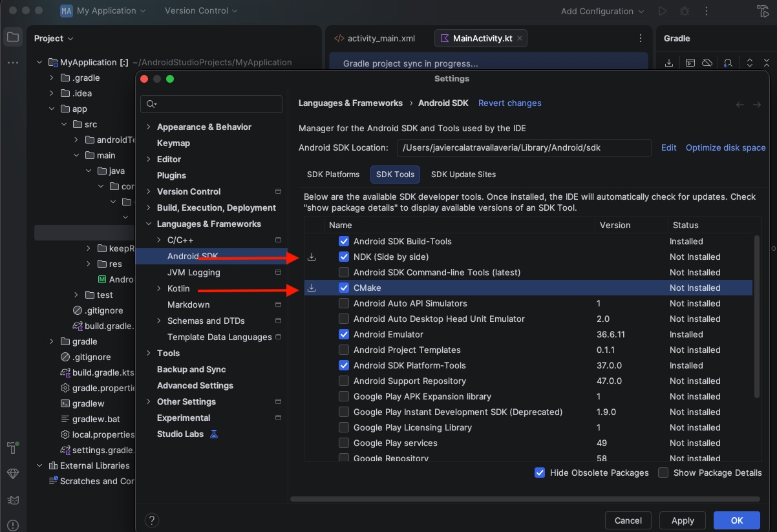Disable Hide Obsolete Packages
Image resolution: width=777 pixels, height=532 pixels.
540,473
